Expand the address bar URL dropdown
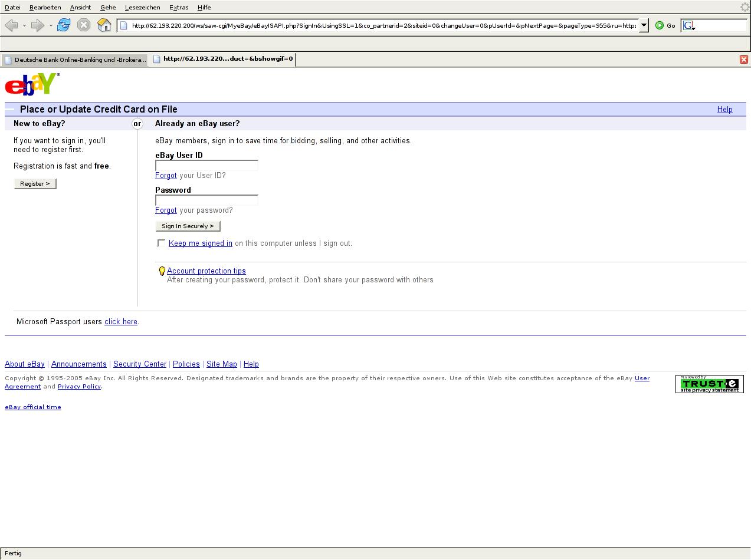 pyautogui.click(x=644, y=25)
